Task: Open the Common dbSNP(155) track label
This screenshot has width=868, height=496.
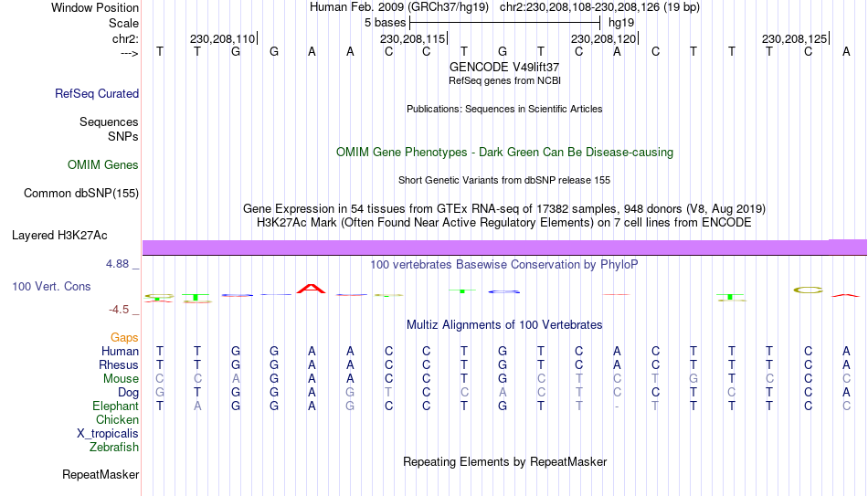Action: pyautogui.click(x=80, y=194)
